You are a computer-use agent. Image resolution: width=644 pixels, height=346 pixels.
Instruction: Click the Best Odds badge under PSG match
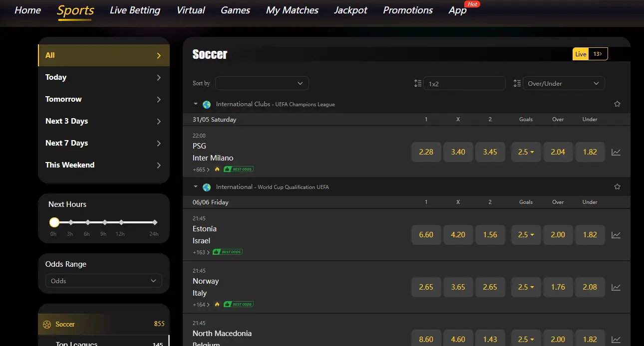click(239, 170)
